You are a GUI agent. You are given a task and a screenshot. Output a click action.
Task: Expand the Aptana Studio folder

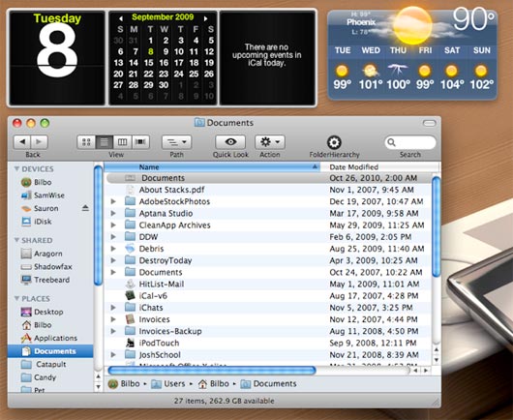pos(113,213)
